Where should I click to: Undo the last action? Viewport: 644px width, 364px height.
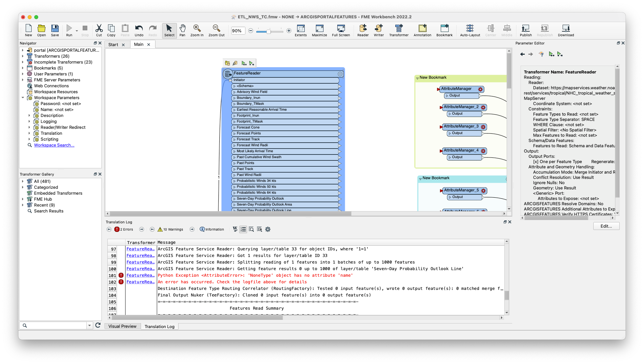click(x=139, y=30)
